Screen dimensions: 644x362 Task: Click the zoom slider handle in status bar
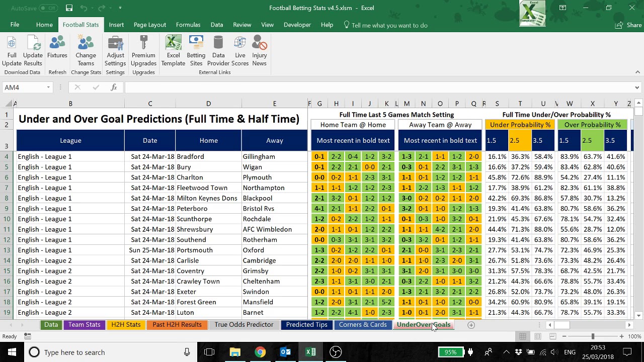tap(593, 336)
